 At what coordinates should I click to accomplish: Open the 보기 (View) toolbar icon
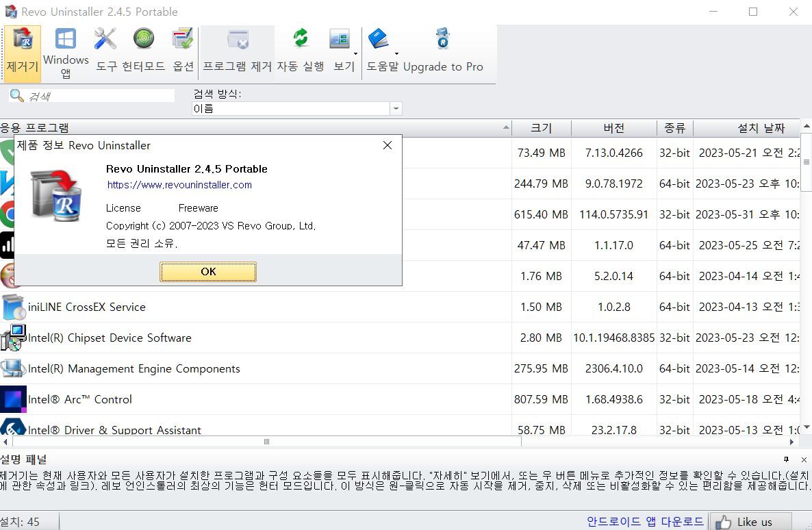340,39
